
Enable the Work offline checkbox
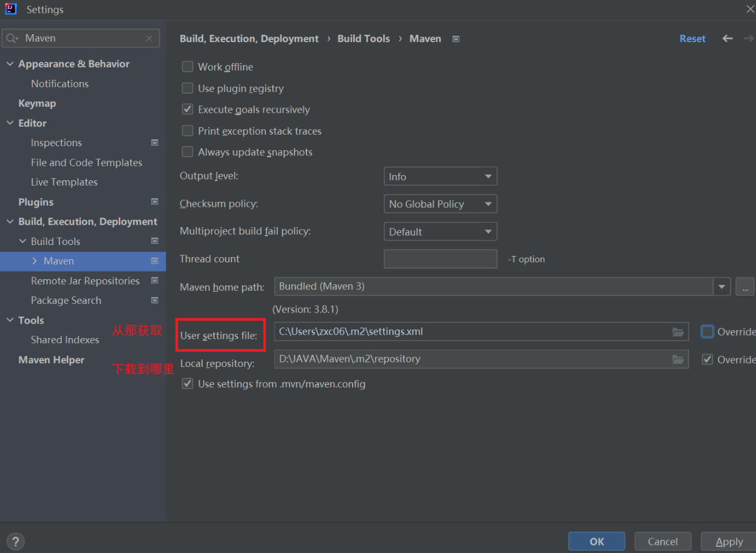(x=187, y=66)
